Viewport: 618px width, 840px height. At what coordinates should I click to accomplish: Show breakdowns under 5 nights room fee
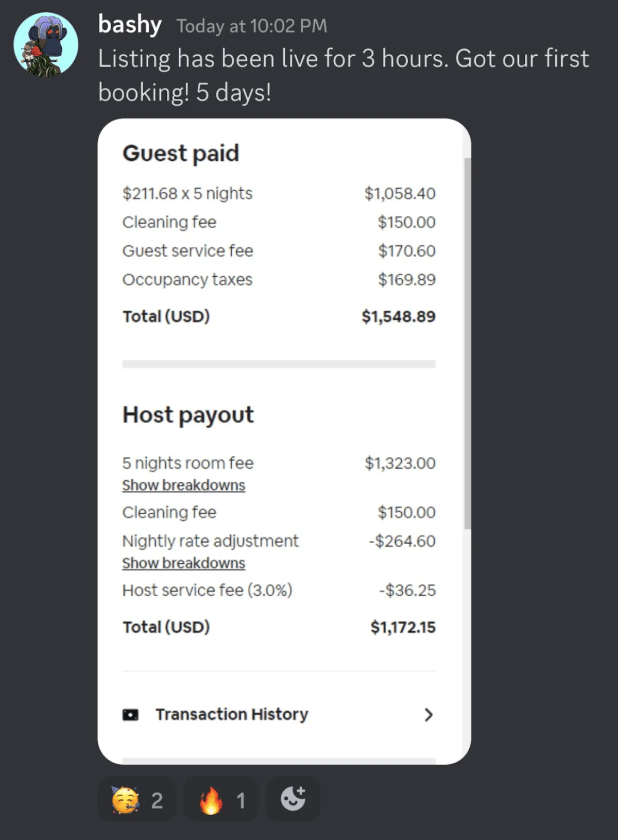[x=183, y=485]
